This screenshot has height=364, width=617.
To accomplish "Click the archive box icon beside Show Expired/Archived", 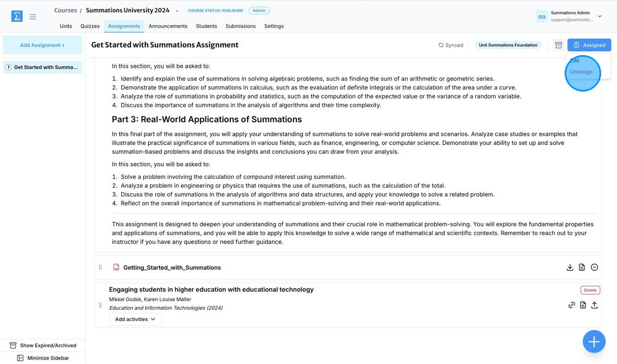I will (x=13, y=345).
